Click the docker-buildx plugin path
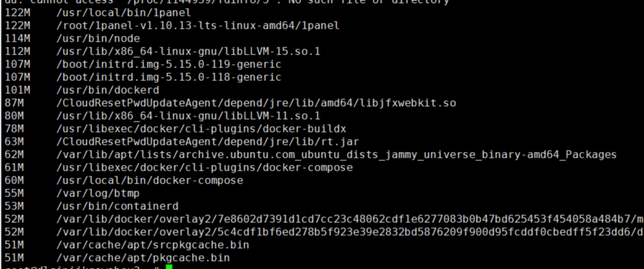644x269 pixels. click(201, 129)
